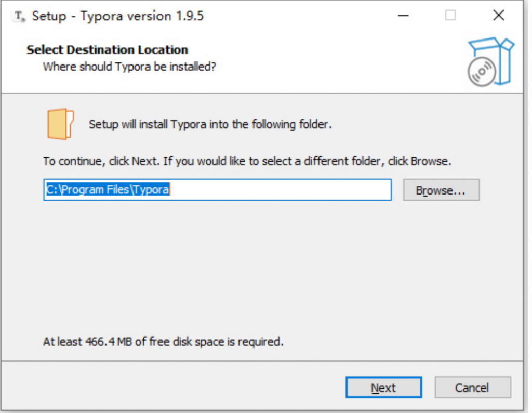Cancel the Typora setup
The width and height of the screenshot is (532, 413).
tap(473, 387)
